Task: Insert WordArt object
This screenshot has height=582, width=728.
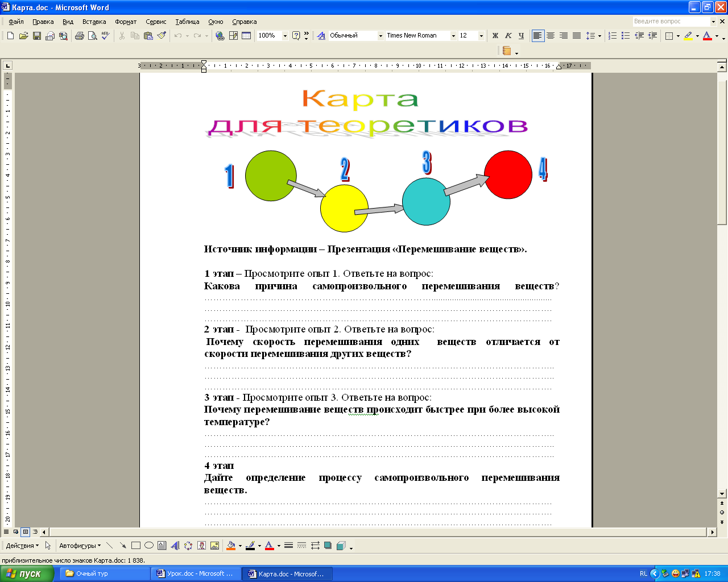Action: [175, 546]
